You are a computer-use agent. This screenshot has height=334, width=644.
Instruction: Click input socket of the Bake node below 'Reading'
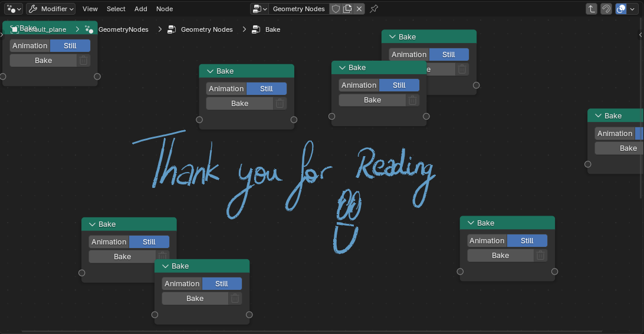coord(460,271)
